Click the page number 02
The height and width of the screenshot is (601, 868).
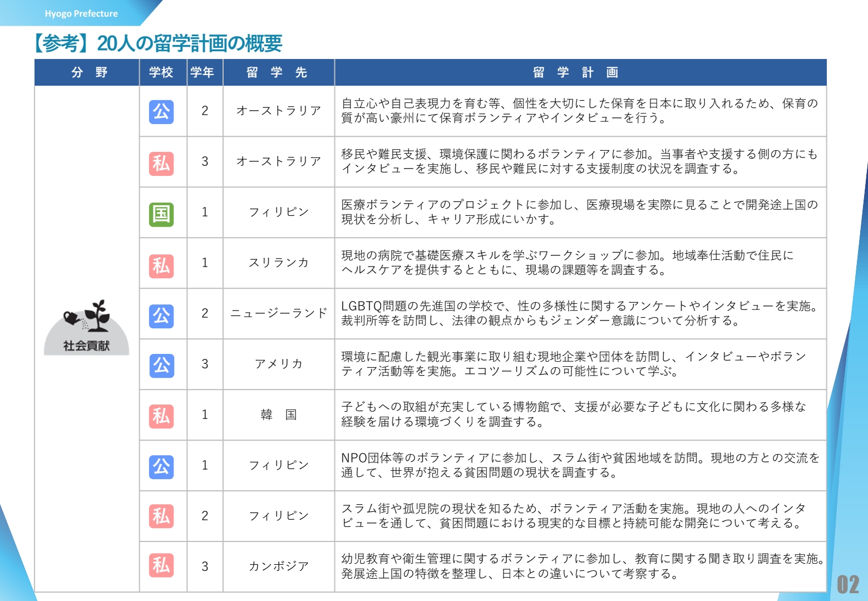coord(848,585)
